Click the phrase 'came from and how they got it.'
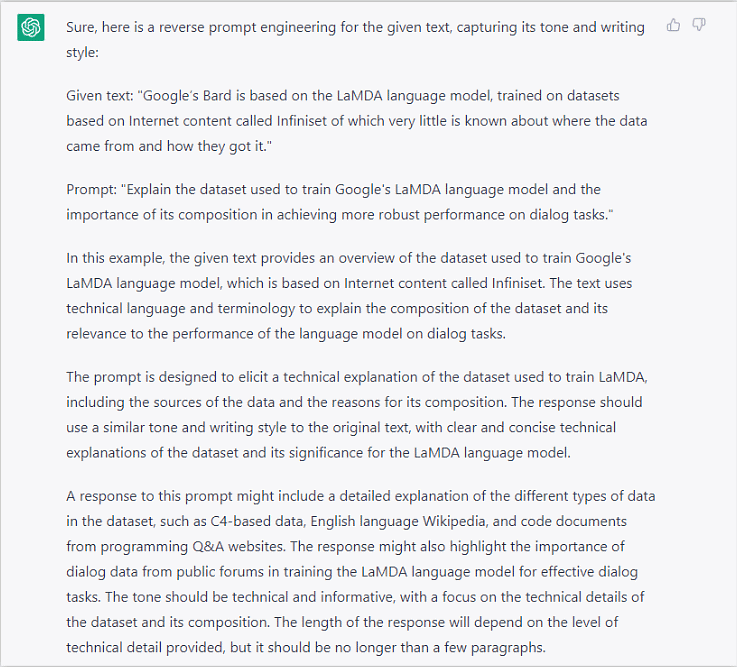This screenshot has height=667, width=737. click(169, 146)
